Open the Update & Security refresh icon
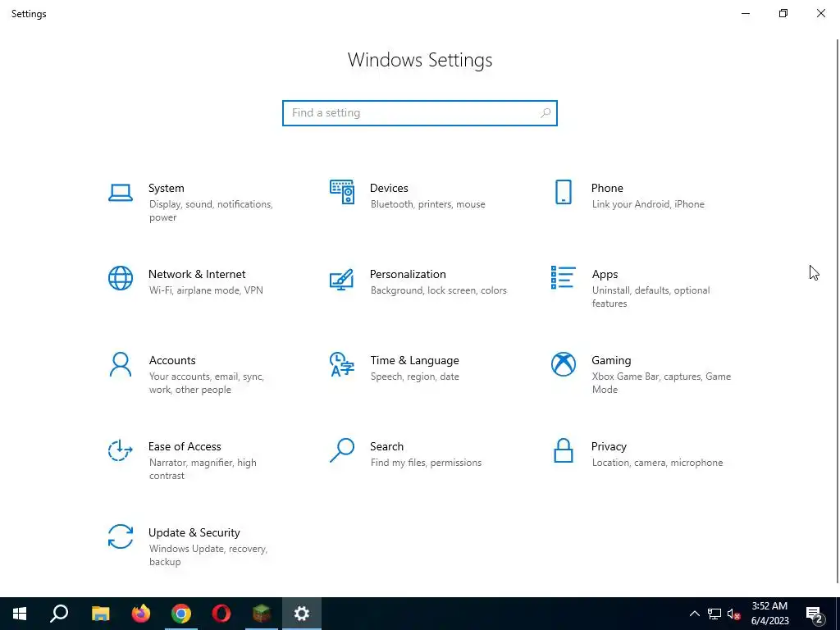 pyautogui.click(x=121, y=536)
